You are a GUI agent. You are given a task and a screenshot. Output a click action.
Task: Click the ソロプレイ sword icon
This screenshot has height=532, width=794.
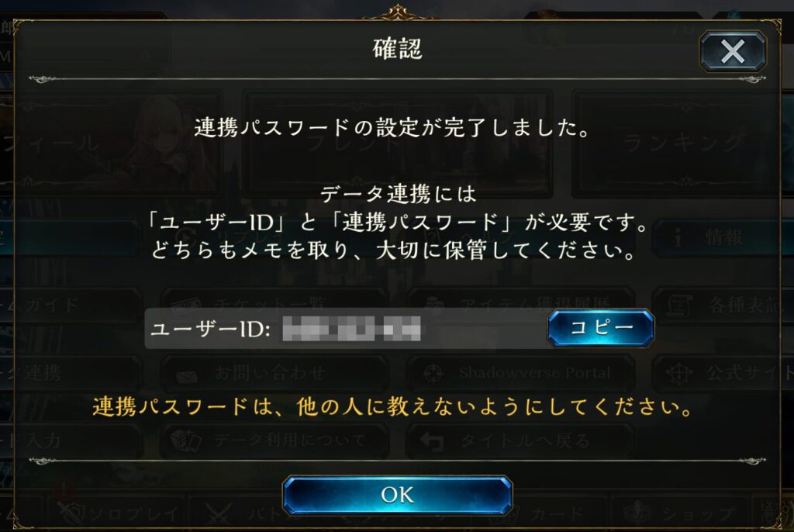click(71, 513)
